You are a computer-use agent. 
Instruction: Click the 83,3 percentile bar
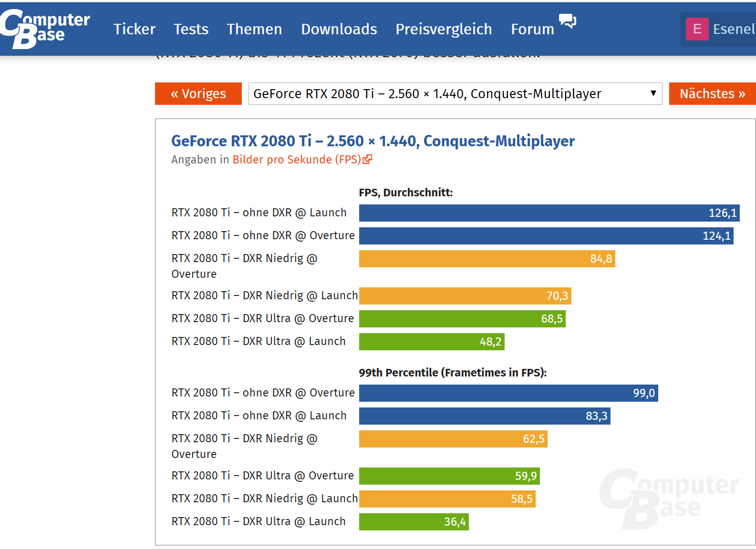point(485,416)
